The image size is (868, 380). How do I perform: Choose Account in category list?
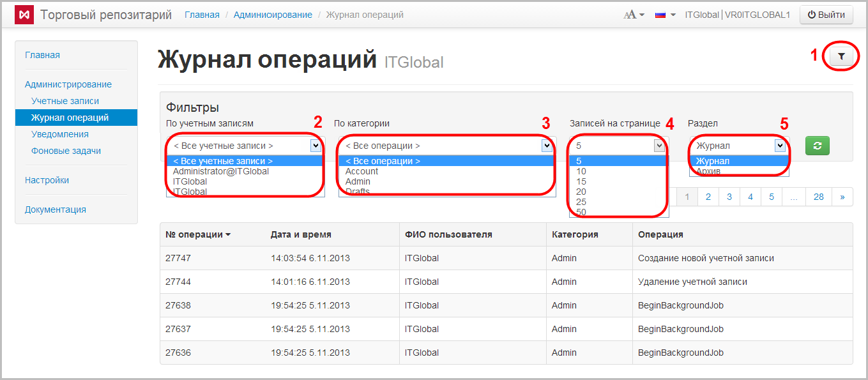click(x=362, y=171)
